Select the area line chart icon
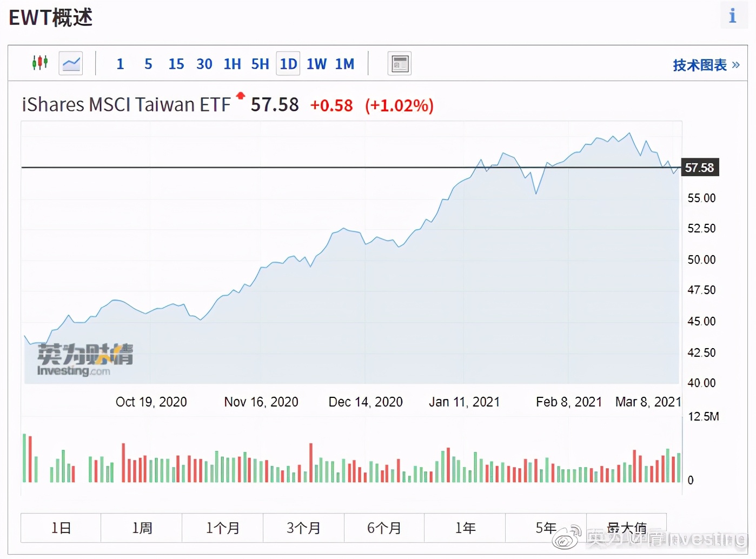The height and width of the screenshot is (559, 756). coord(71,64)
